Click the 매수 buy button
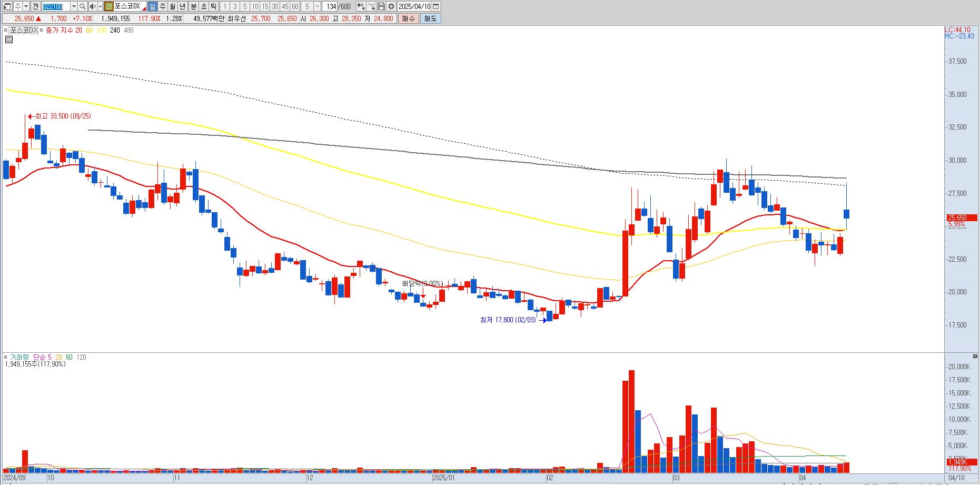980x485 pixels. point(409,18)
